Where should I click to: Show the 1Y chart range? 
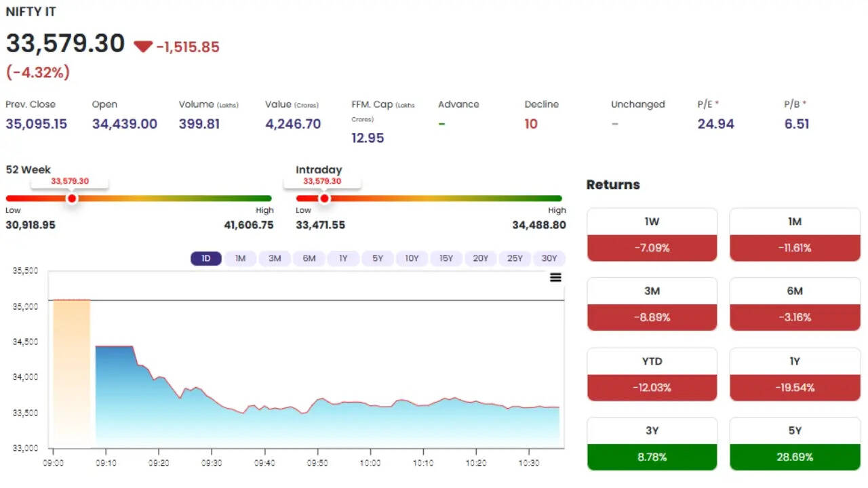coord(343,258)
